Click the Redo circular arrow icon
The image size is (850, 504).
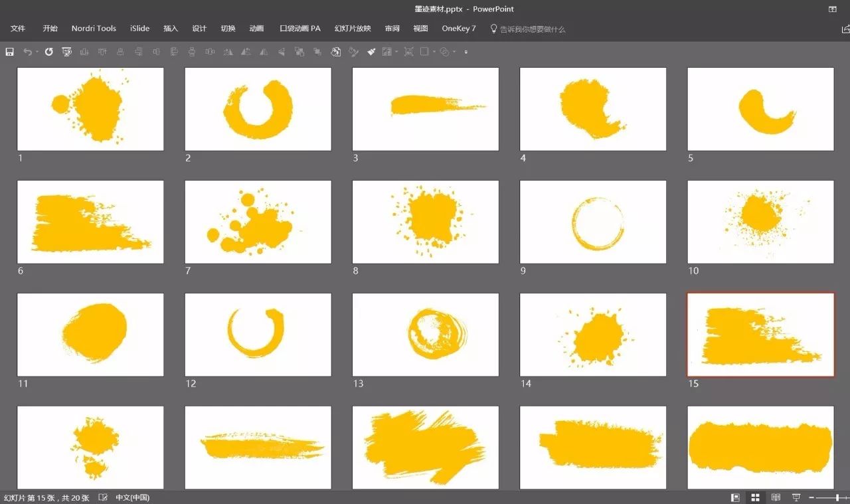point(48,51)
